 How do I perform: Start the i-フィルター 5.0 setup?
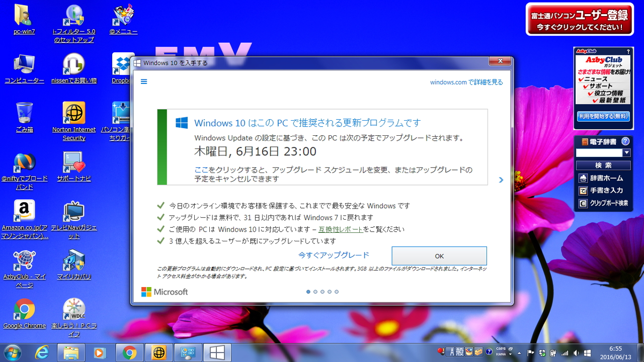click(x=73, y=15)
